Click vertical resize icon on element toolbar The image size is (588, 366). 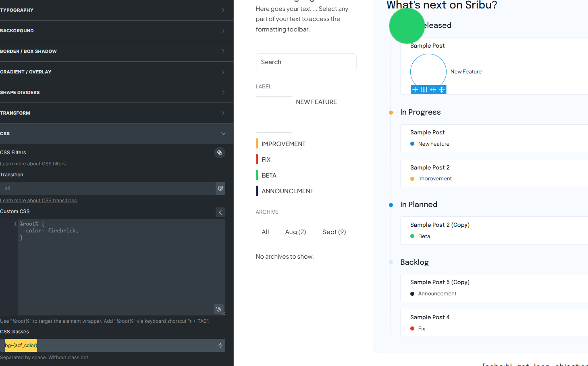[442, 90]
